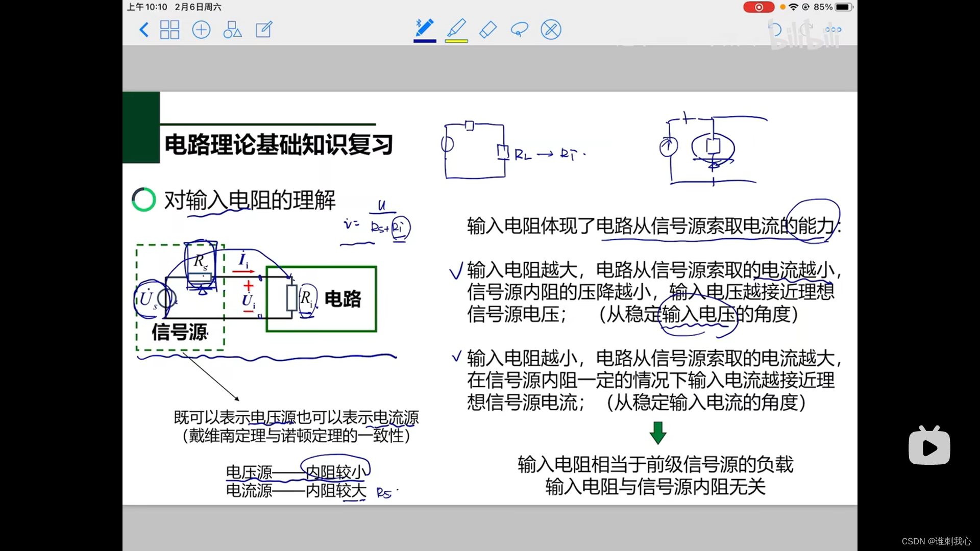Select the edit note pencil-square icon

[264, 30]
